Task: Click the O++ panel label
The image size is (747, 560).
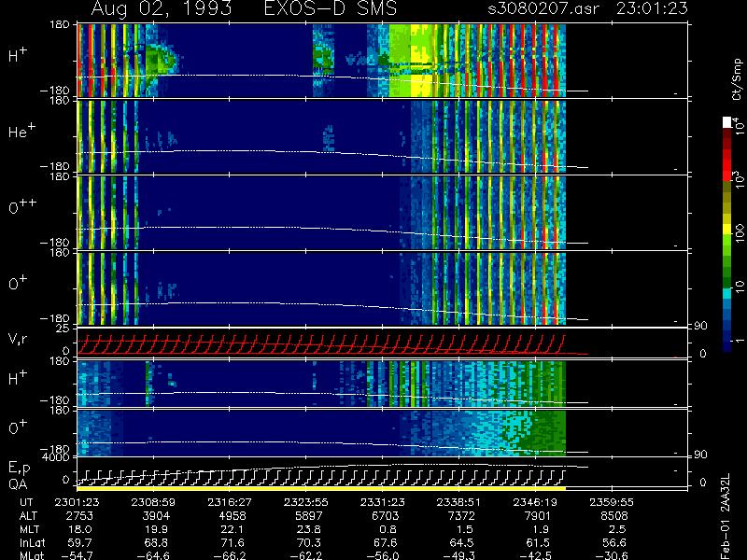Action: point(21,206)
